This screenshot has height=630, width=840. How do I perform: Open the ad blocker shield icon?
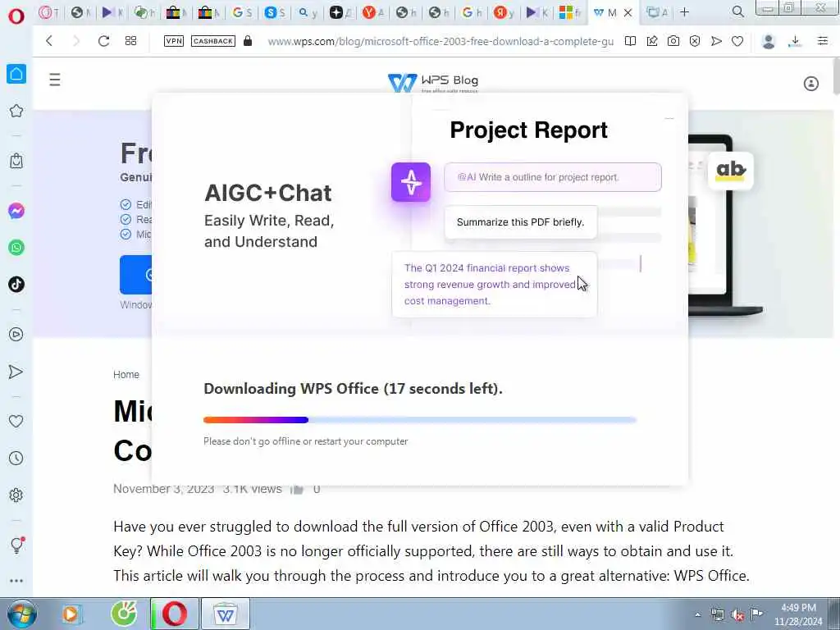[695, 41]
